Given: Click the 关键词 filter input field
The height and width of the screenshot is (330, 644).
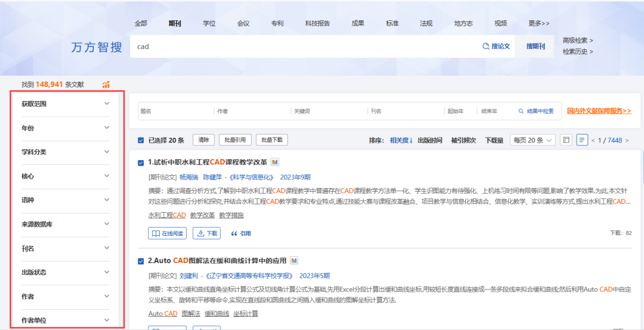Looking at the screenshot, I should pyautogui.click(x=329, y=111).
